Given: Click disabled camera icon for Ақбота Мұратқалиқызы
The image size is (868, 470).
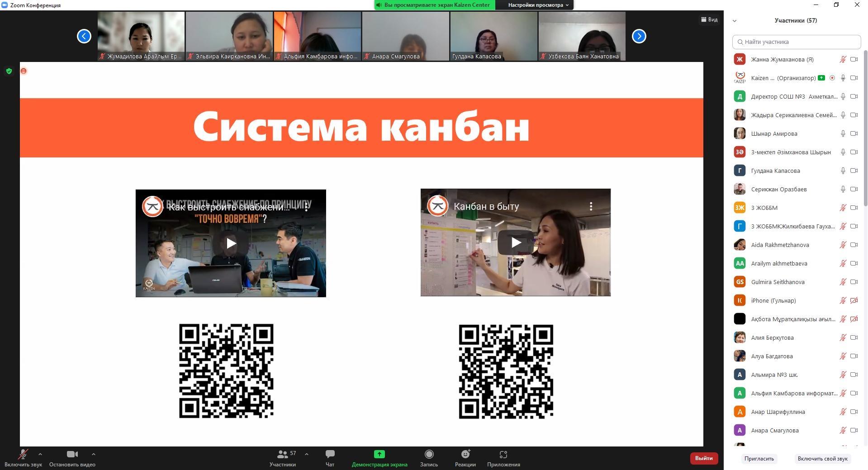Looking at the screenshot, I should click(x=854, y=319).
